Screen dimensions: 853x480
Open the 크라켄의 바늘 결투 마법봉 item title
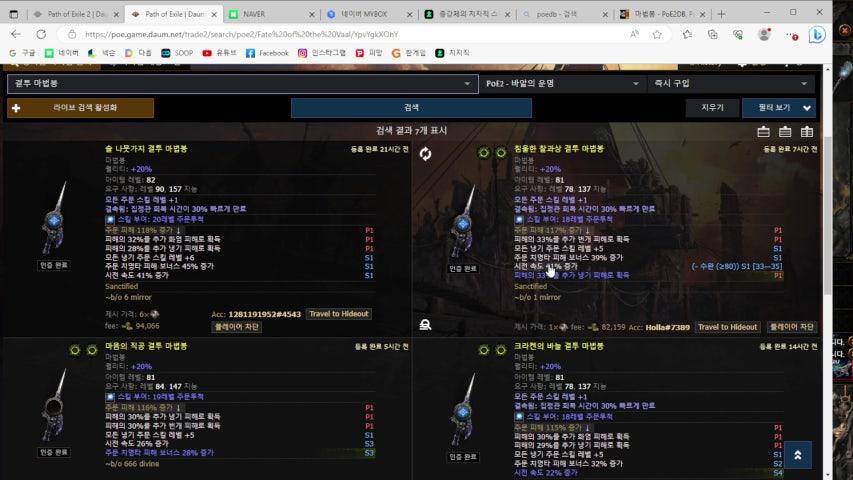(559, 346)
